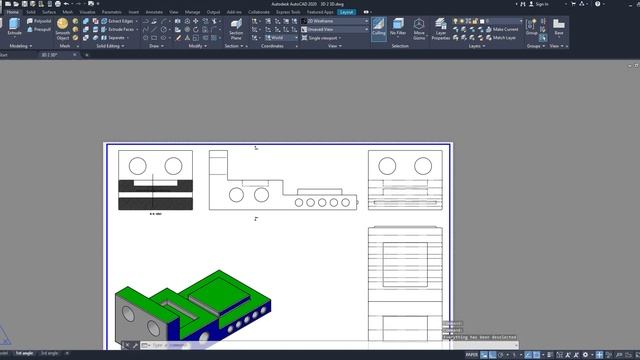Image resolution: width=640 pixels, height=360 pixels.
Task: Open the Single viewport dropdown
Action: coord(322,38)
